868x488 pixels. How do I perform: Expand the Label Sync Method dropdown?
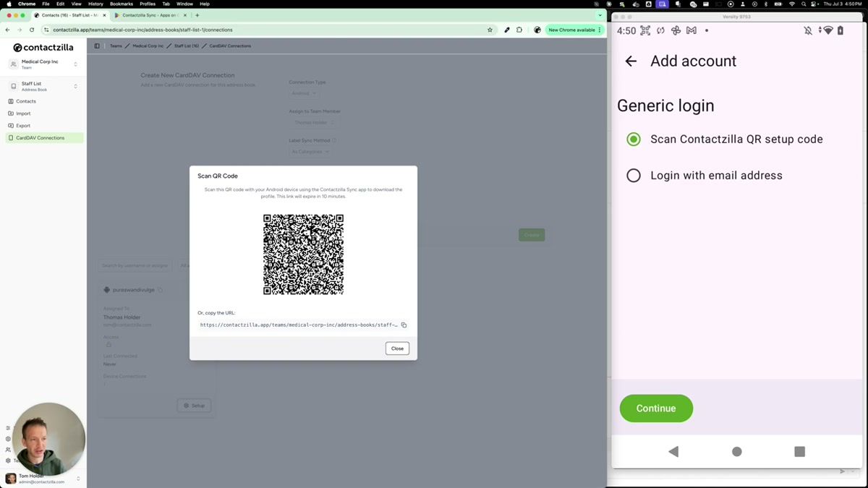(x=311, y=151)
